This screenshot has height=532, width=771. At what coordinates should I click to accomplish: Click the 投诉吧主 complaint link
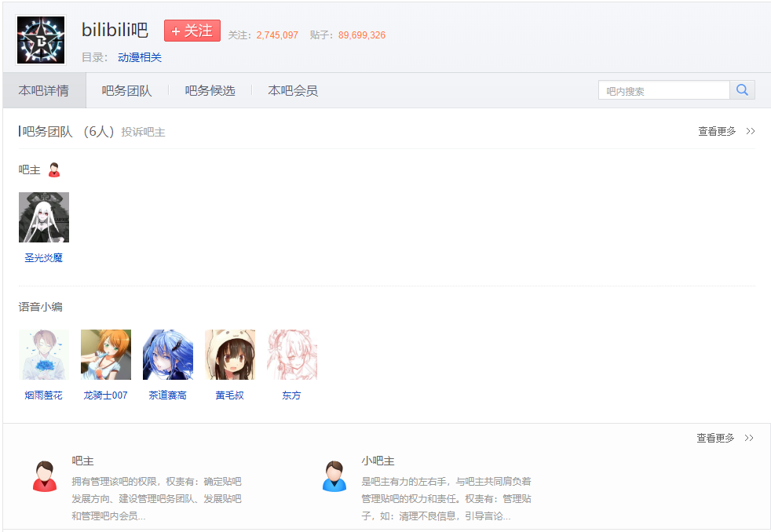[143, 132]
